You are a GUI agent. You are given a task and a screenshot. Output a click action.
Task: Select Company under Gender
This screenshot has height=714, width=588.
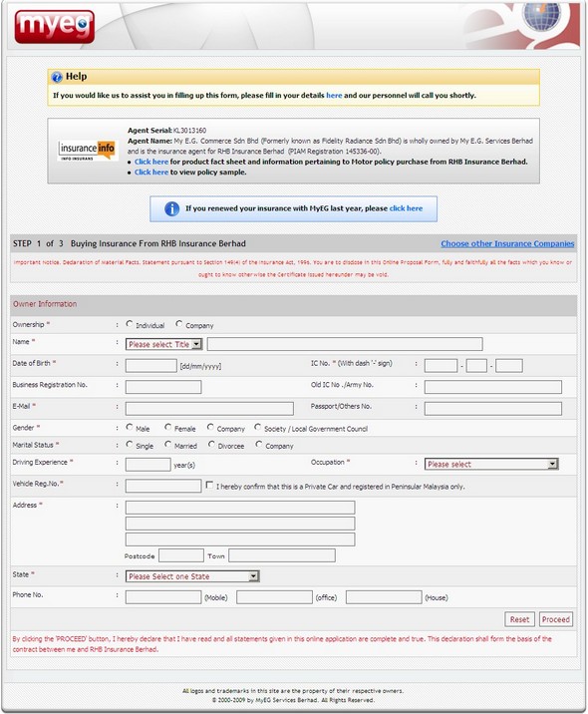click(x=210, y=427)
